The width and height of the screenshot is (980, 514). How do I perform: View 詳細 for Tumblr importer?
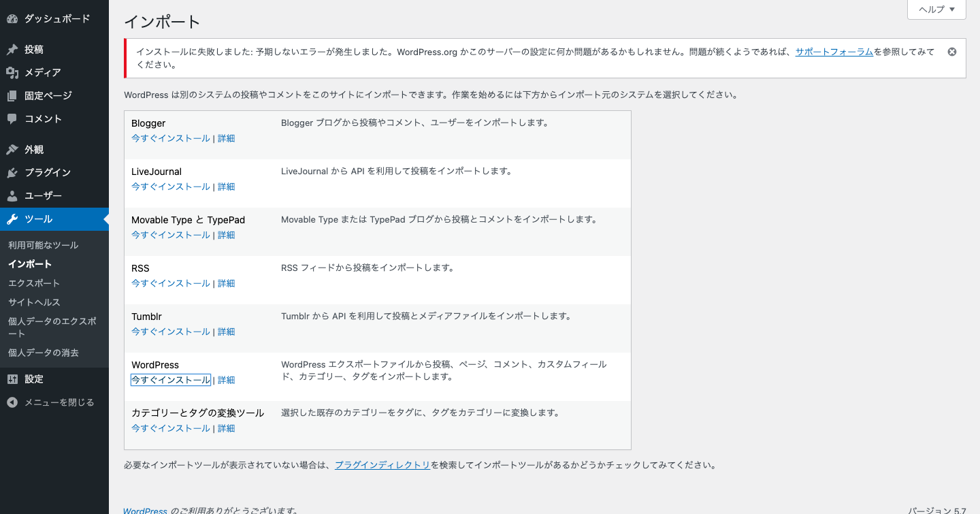(226, 332)
